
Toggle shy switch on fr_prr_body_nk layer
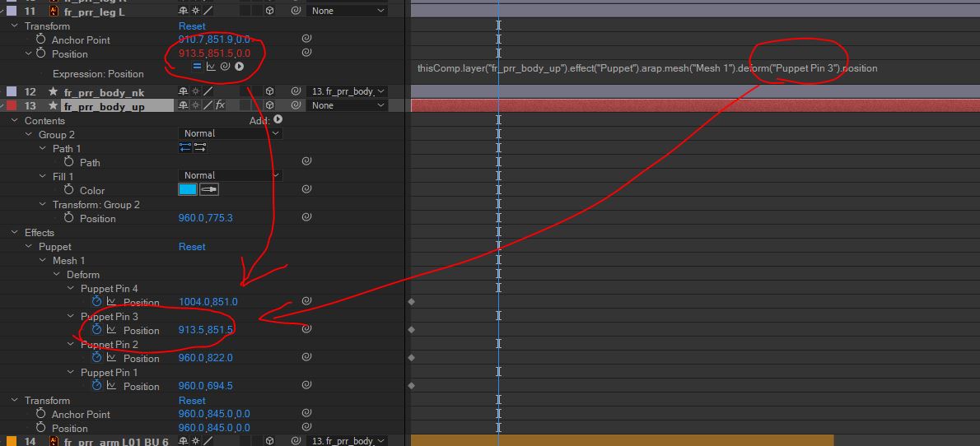[x=183, y=92]
